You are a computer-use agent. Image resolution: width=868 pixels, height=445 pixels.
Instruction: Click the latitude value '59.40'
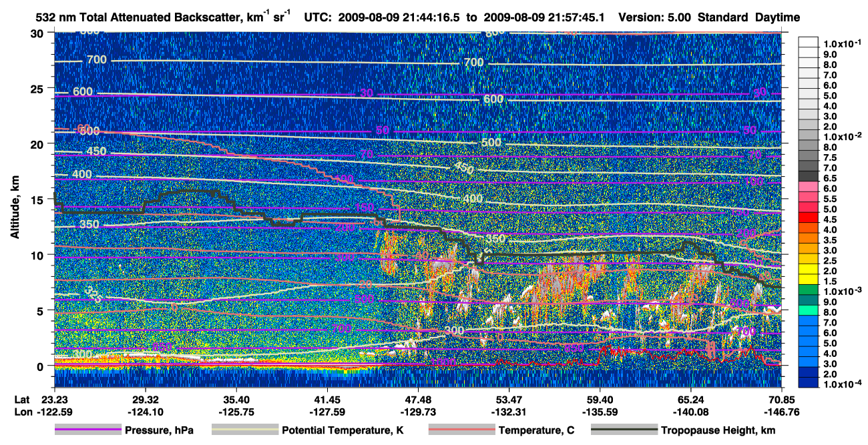600,401
